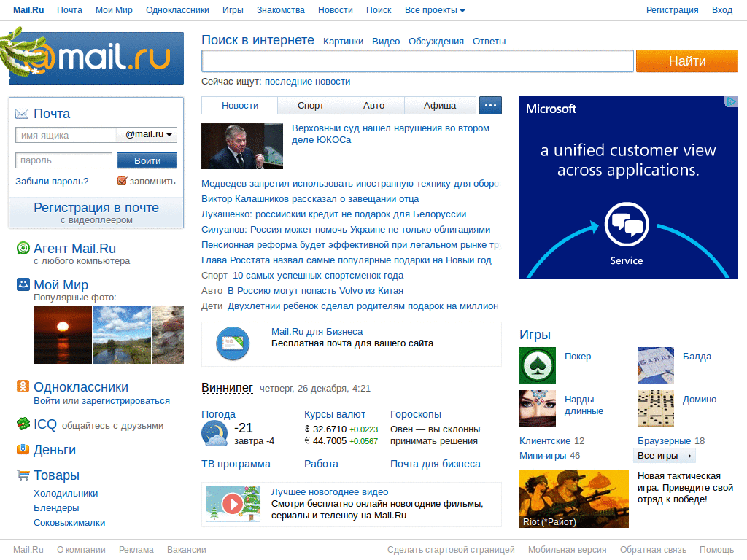Switch to the Афиша tab

[x=440, y=105]
